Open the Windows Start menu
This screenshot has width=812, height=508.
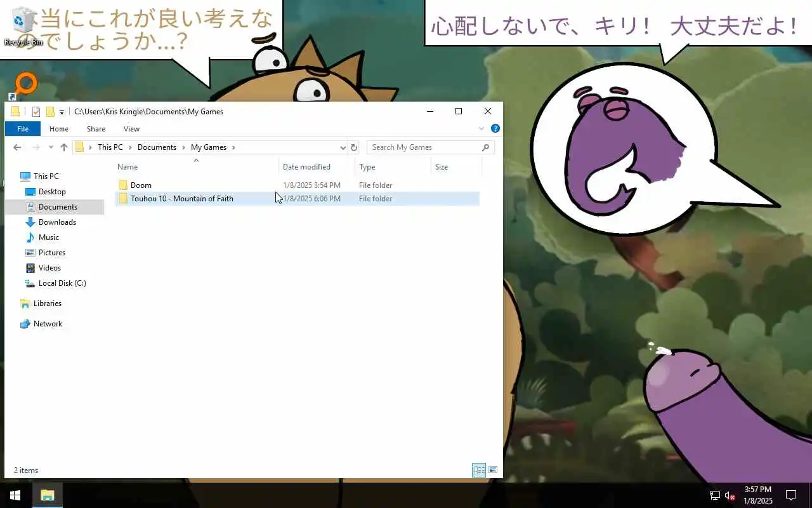coord(15,495)
